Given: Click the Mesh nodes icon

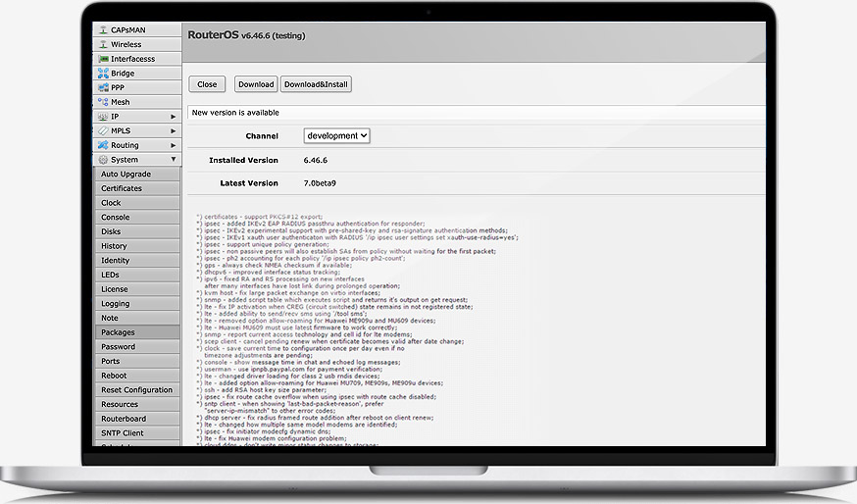Looking at the screenshot, I should pos(103,102).
